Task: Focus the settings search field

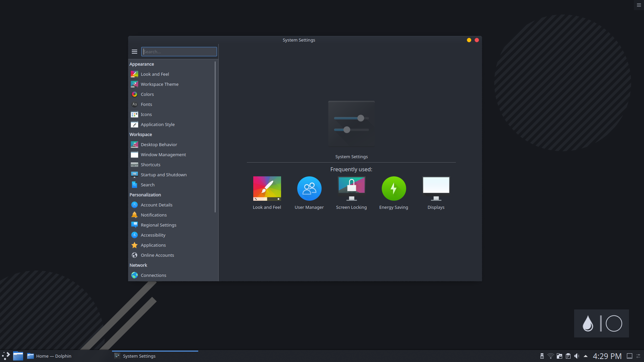Action: tap(179, 52)
